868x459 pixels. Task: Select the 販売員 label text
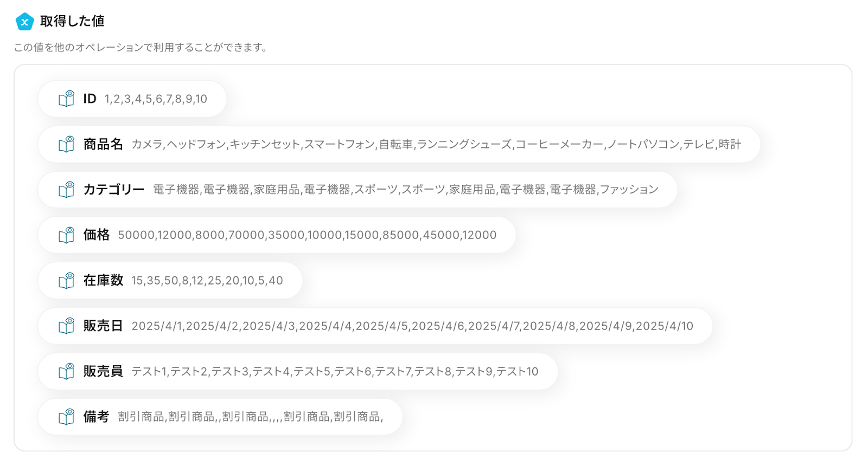coord(103,371)
